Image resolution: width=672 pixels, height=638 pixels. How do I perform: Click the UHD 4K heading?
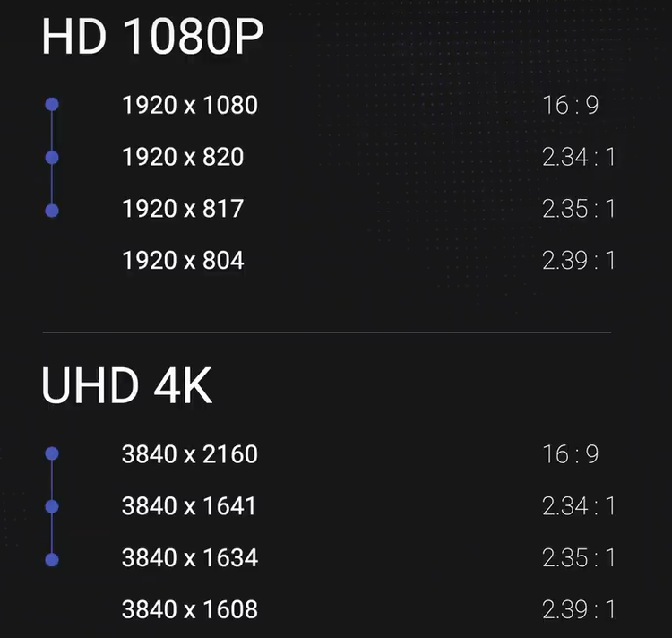click(127, 385)
